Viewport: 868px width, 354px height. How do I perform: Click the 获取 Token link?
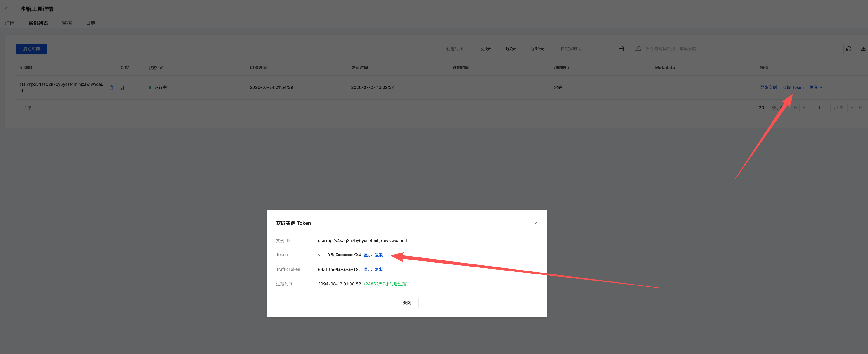click(x=792, y=88)
